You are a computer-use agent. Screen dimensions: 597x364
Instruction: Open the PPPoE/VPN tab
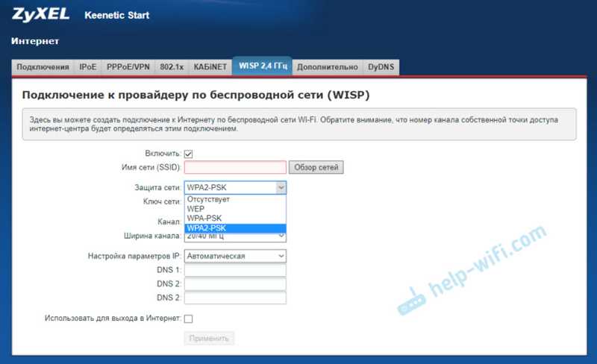(x=128, y=67)
